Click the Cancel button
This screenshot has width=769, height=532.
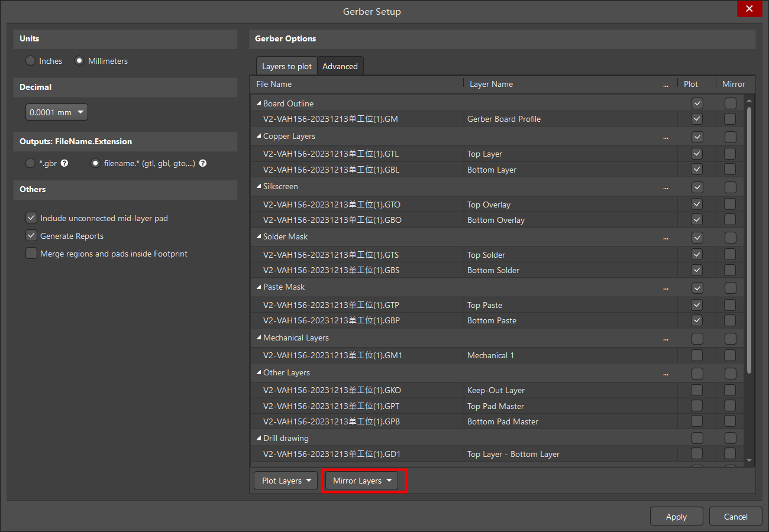735,517
